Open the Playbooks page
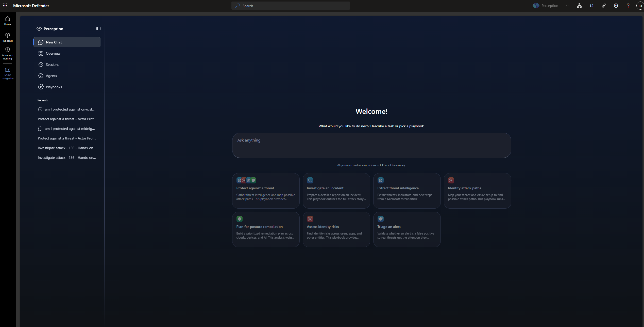This screenshot has width=644, height=327. pos(67,87)
